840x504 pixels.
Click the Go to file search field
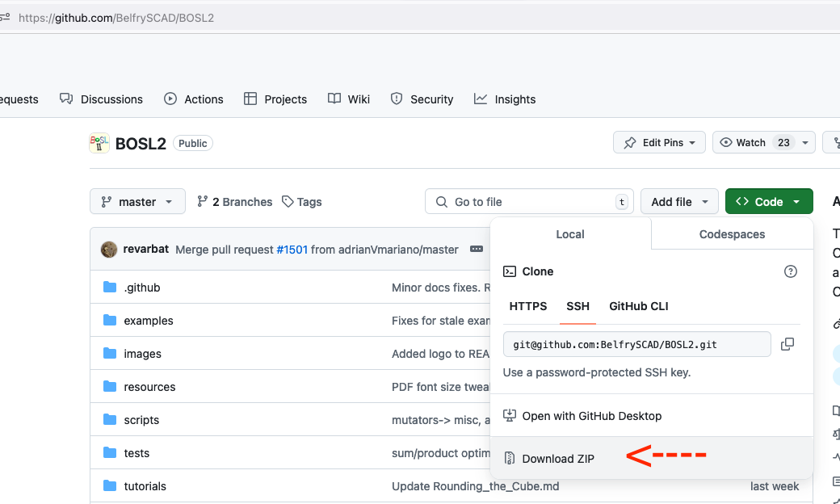click(529, 202)
